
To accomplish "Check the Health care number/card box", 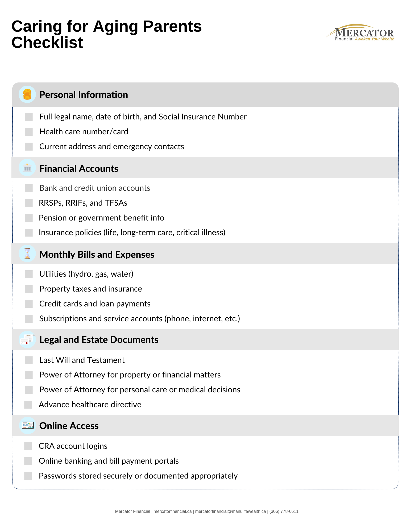I will tap(29, 132).
